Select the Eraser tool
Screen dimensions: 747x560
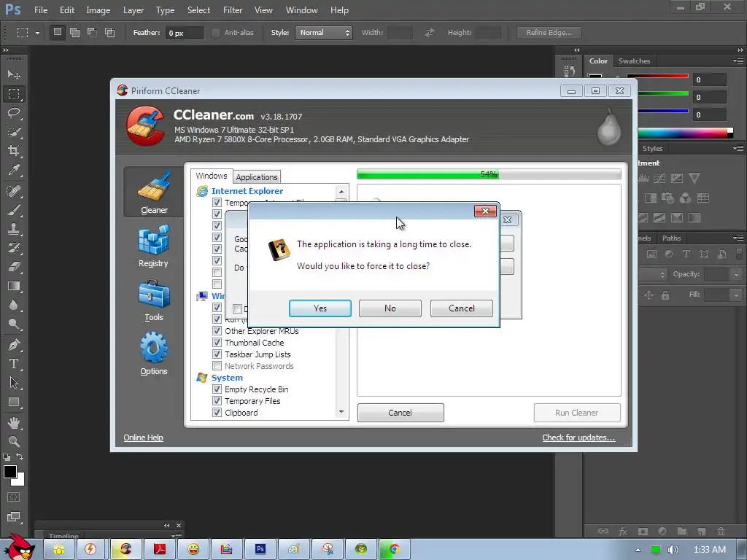pos(14,267)
